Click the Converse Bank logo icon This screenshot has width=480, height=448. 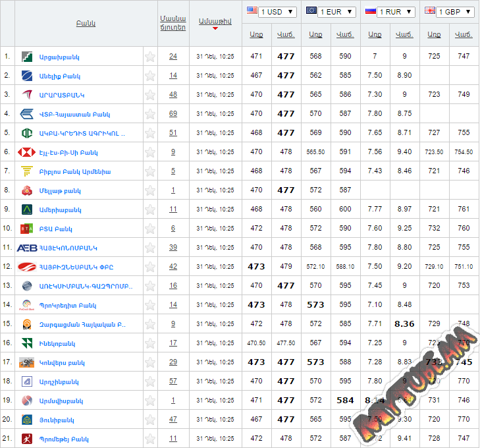(26, 362)
